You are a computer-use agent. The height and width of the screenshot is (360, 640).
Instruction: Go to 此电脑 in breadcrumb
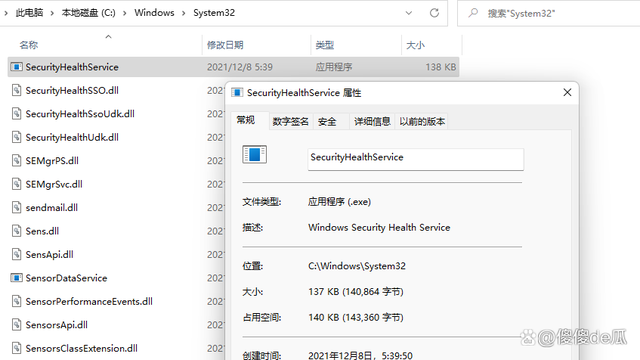point(29,13)
